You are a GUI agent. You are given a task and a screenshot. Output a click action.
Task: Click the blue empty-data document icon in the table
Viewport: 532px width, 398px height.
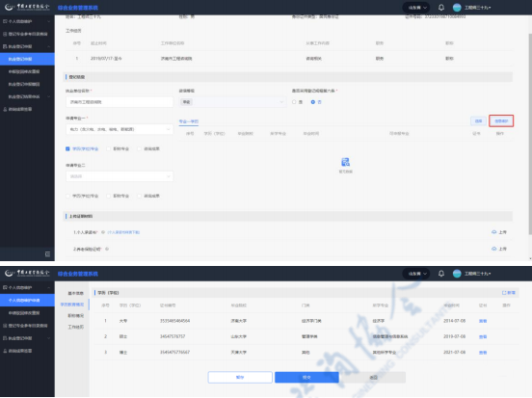pos(345,162)
